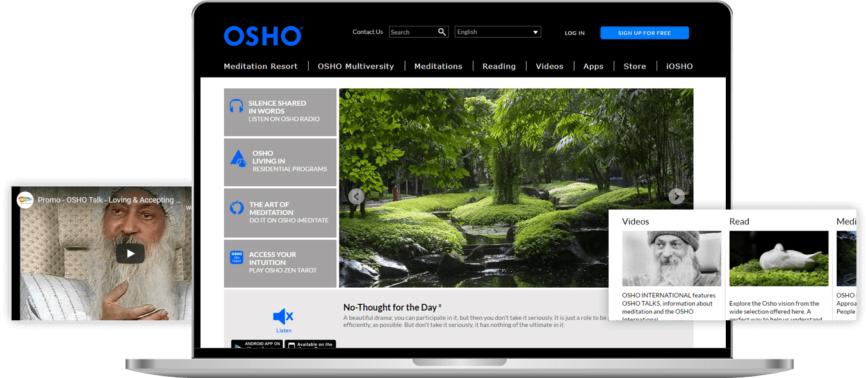Open the Meditation Resort menu
Viewport: 868px width, 378px height.
point(261,67)
